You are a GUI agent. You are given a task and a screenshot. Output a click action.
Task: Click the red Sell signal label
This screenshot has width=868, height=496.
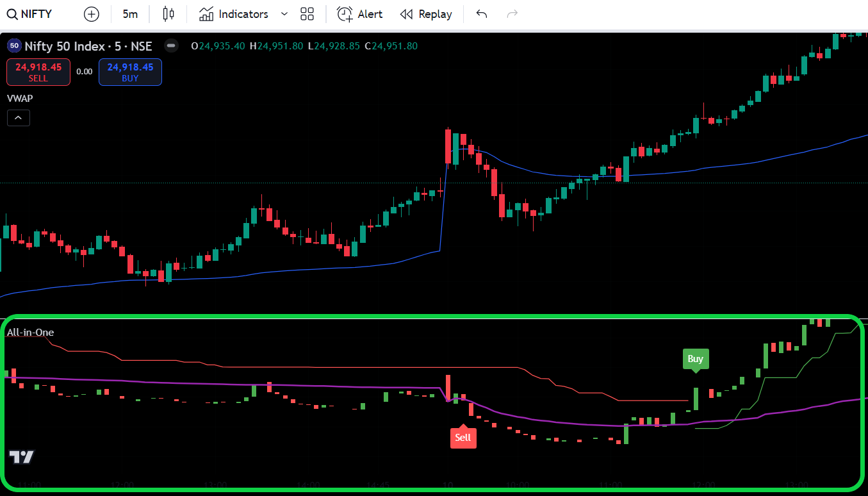pyautogui.click(x=463, y=437)
